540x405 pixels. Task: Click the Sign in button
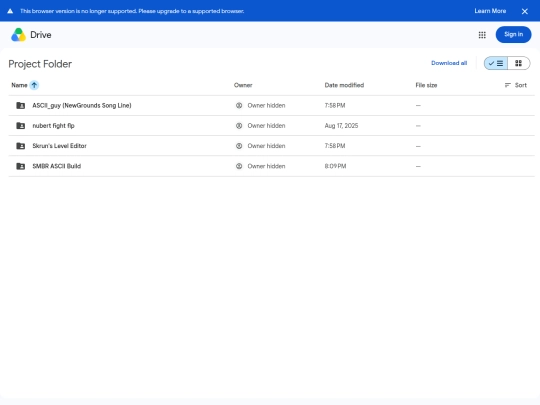point(513,34)
